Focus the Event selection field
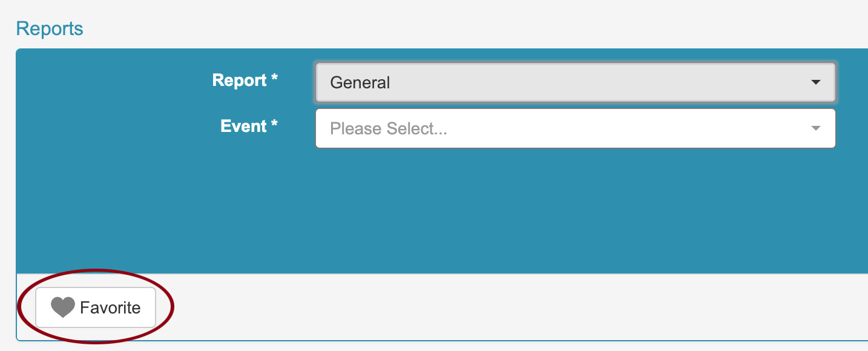 575,128
